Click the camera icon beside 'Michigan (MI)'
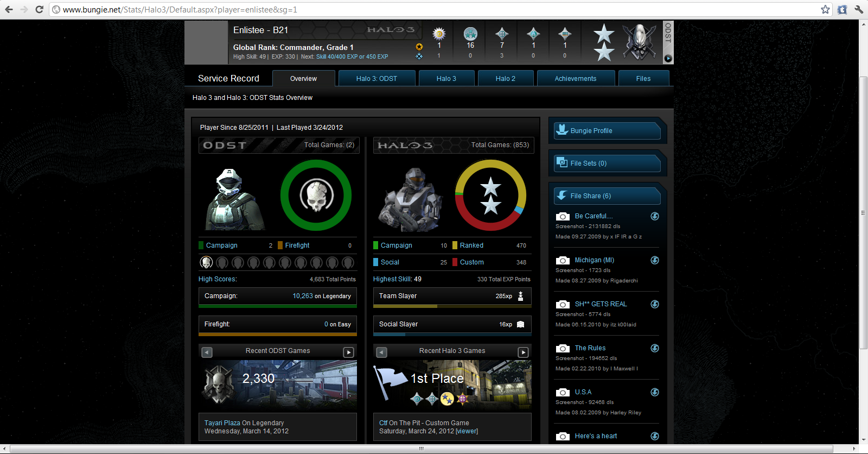Viewport: 868px width, 454px height. [x=563, y=260]
